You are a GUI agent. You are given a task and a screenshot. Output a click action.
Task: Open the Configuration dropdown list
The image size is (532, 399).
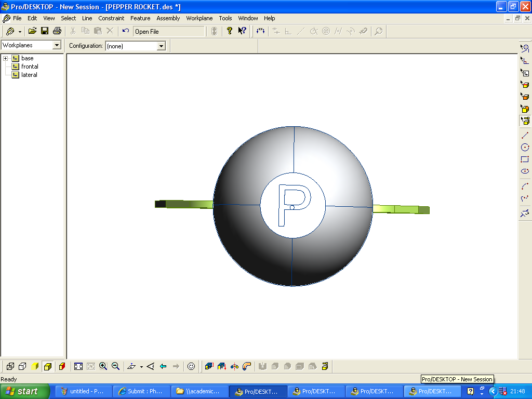coord(161,46)
